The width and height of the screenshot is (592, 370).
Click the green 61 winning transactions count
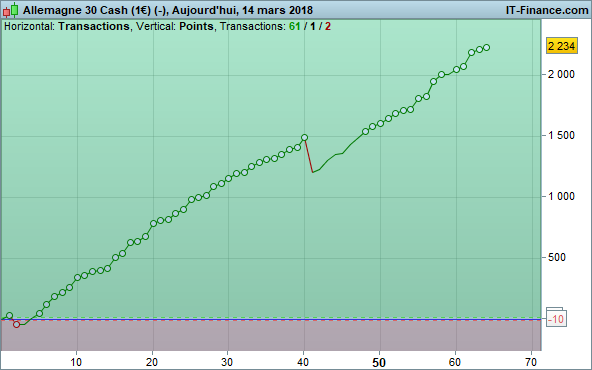pos(294,26)
